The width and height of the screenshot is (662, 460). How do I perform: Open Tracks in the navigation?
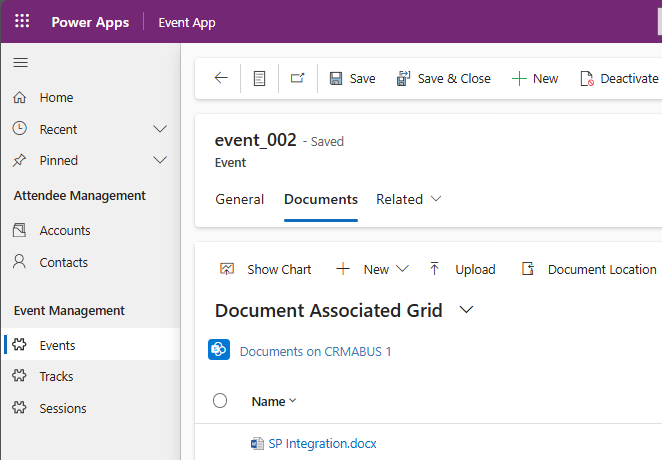[x=57, y=376]
